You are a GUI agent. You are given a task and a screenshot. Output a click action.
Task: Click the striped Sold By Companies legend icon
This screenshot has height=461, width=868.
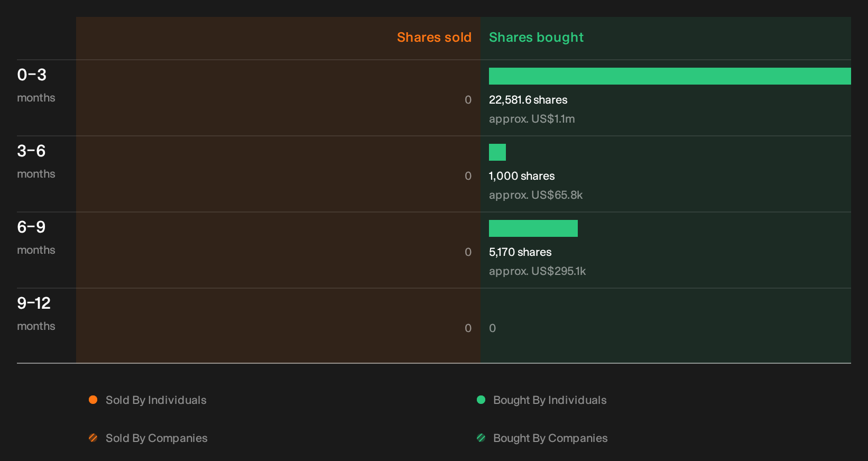pos(93,438)
